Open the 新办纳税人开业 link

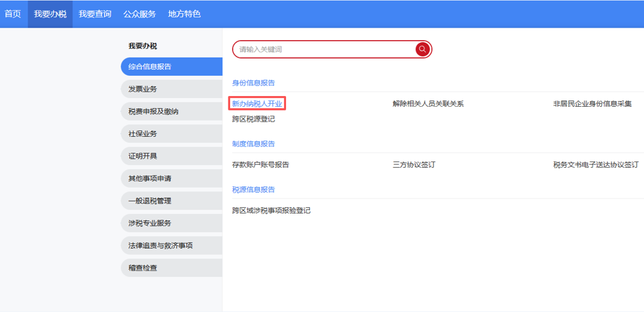pos(257,104)
